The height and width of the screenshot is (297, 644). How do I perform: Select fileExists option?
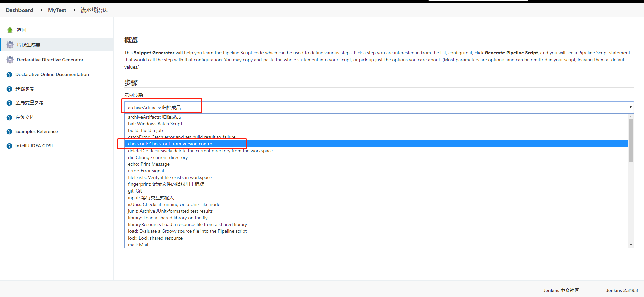pyautogui.click(x=376, y=177)
